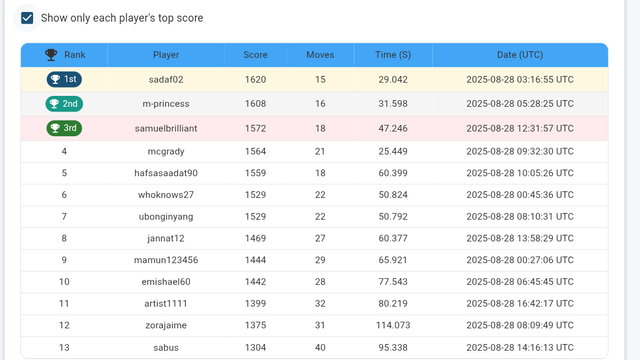Click the trophy icon in Rank header
640x360 pixels.
[51, 55]
